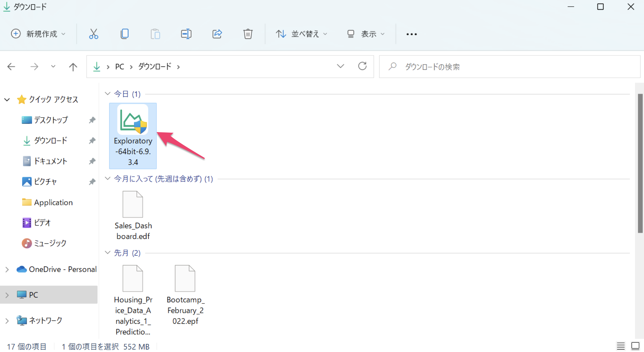The width and height of the screenshot is (644, 352).
Task: Click the クイック アクセス label
Action: 54,100
